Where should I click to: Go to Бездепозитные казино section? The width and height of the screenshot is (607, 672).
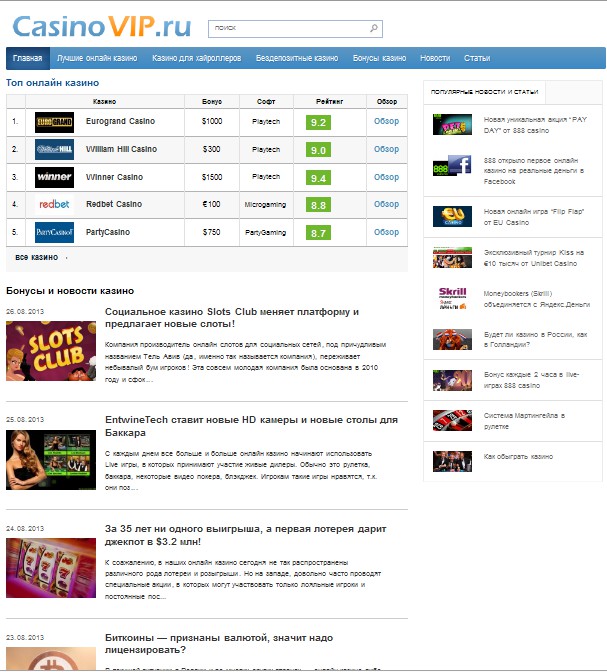pos(297,58)
